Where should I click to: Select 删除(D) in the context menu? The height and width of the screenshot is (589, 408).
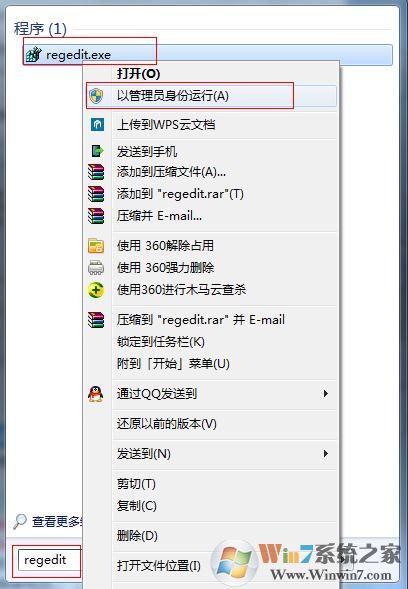[137, 535]
